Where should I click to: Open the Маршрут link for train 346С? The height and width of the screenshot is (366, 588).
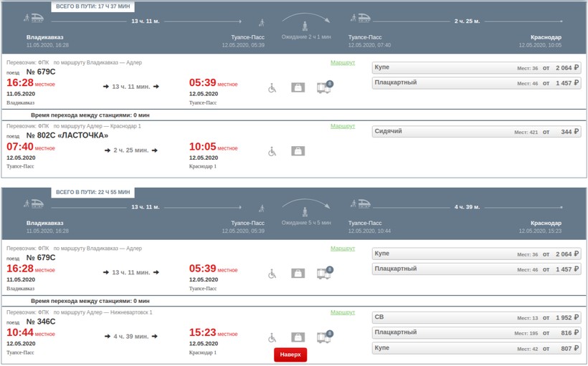point(343,312)
